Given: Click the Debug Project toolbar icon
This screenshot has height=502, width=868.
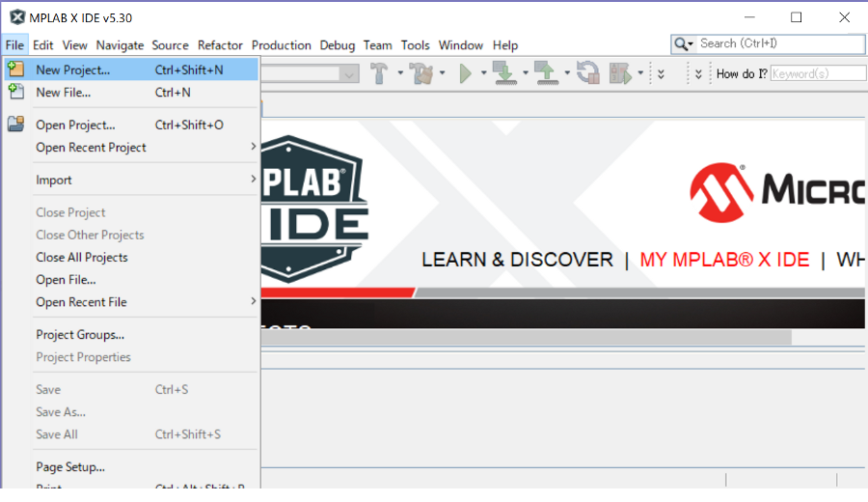Looking at the screenshot, I should click(620, 73).
